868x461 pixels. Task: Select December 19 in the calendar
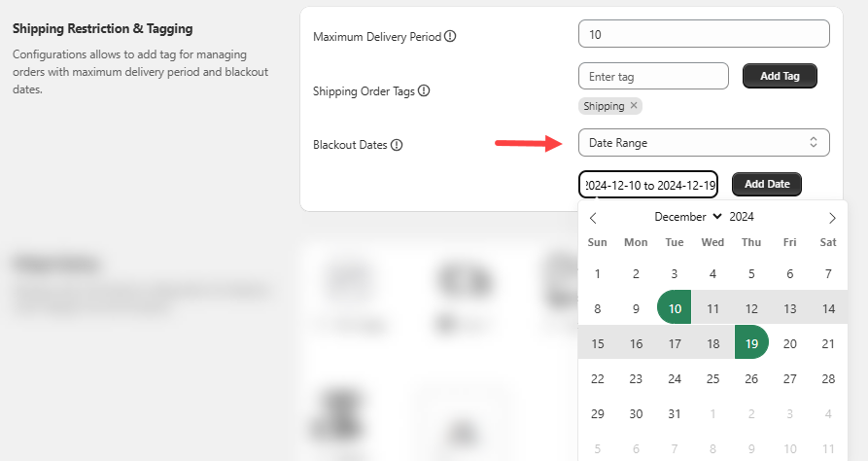coord(750,343)
